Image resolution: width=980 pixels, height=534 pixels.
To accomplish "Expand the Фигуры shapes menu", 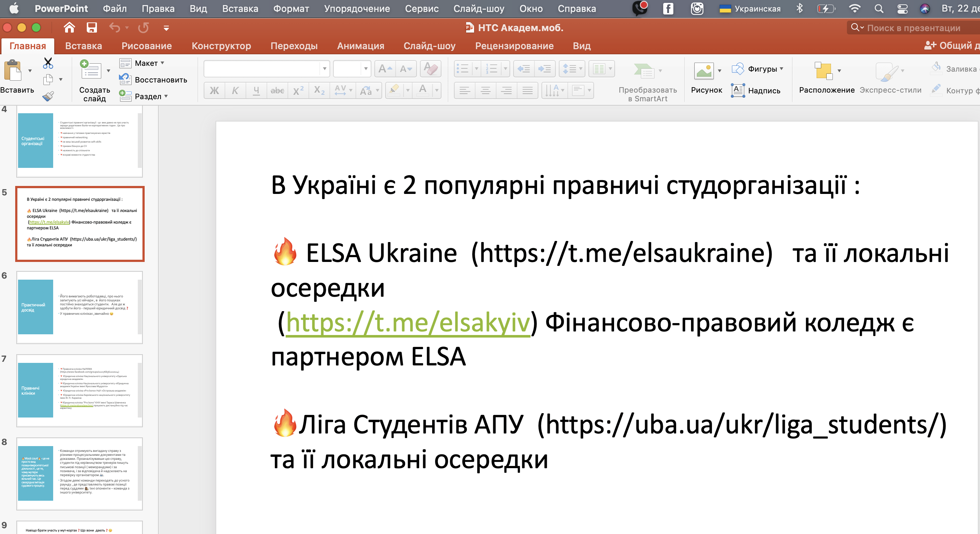I will [x=758, y=69].
